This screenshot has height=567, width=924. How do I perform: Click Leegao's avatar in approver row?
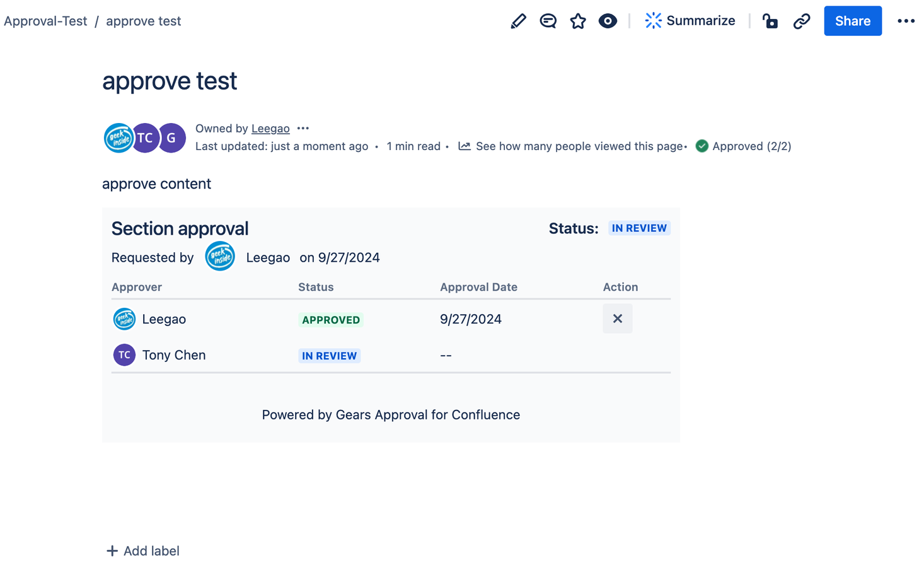pyautogui.click(x=124, y=319)
